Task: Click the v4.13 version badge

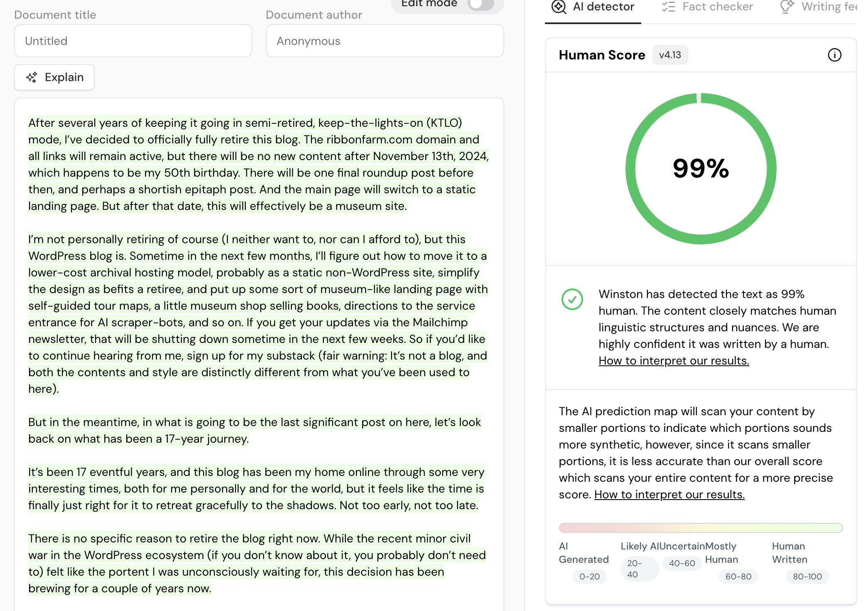Action: (670, 55)
